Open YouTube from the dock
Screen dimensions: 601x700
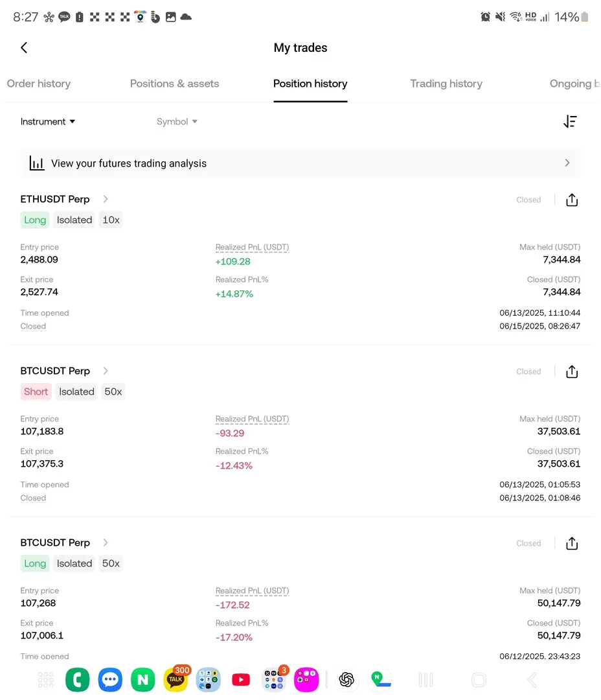coord(241,679)
